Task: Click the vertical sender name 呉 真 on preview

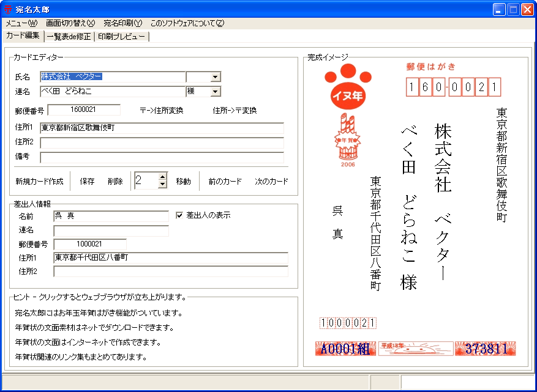Action: (x=337, y=223)
